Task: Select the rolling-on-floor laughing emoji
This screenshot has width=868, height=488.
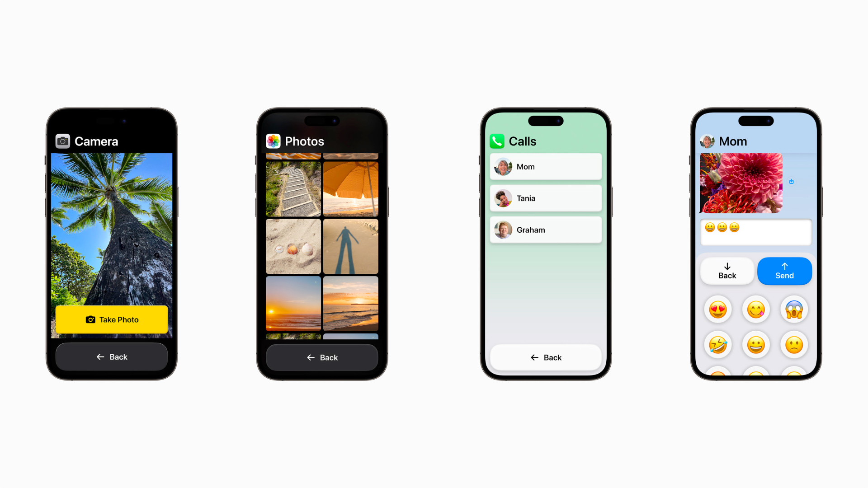Action: [717, 344]
